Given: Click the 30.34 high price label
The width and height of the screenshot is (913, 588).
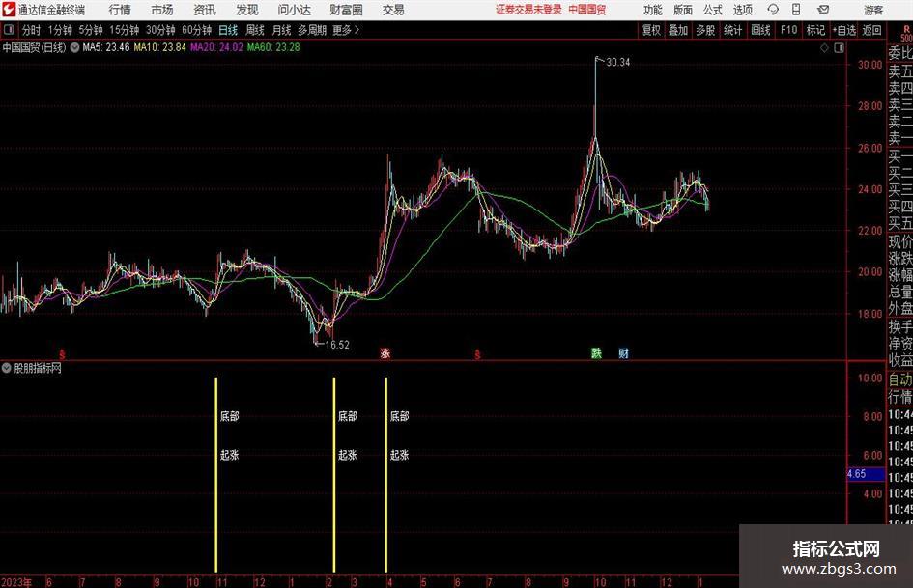Looking at the screenshot, I should click(x=617, y=63).
